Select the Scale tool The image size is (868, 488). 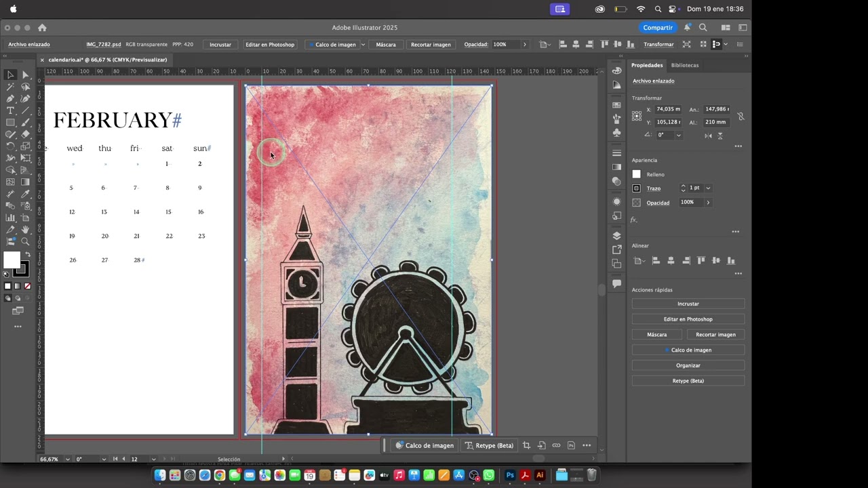point(25,146)
